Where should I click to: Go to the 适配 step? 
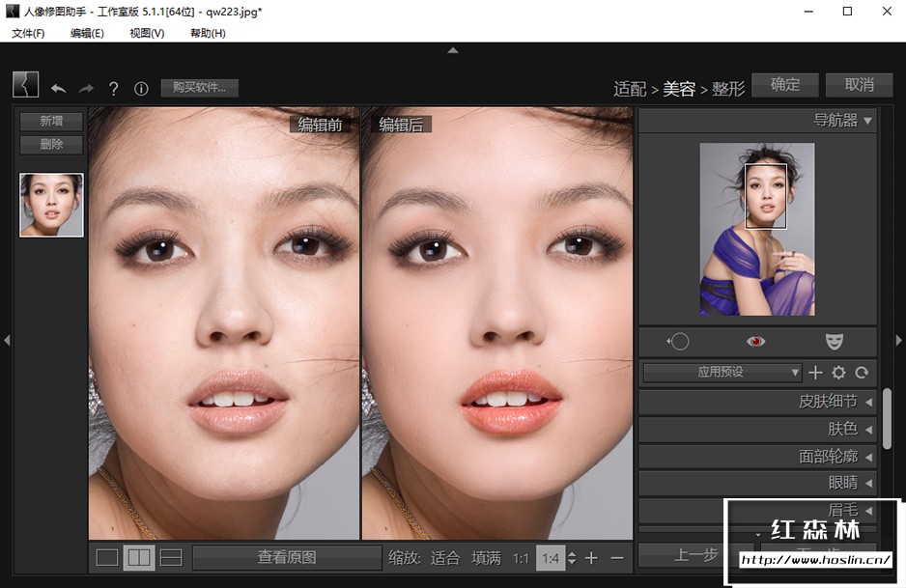[x=630, y=89]
